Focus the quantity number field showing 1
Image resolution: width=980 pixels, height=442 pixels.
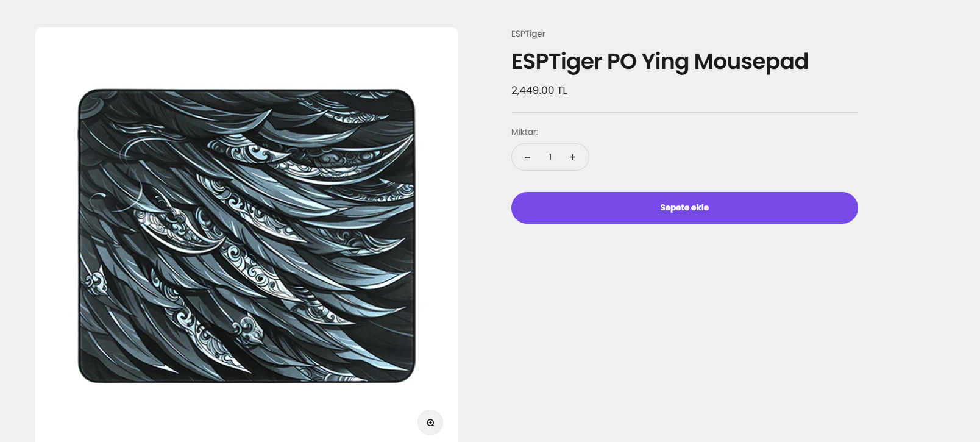(550, 157)
